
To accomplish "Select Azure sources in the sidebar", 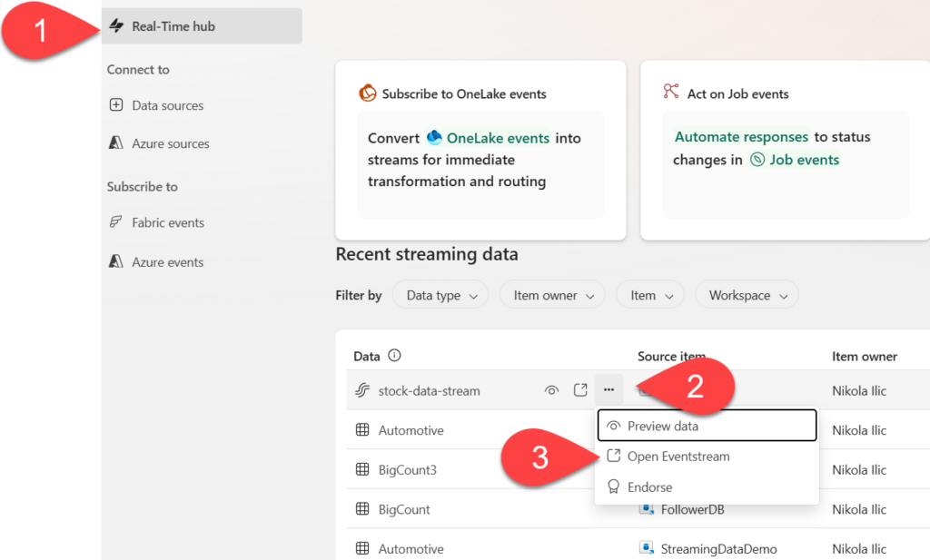I will point(170,143).
